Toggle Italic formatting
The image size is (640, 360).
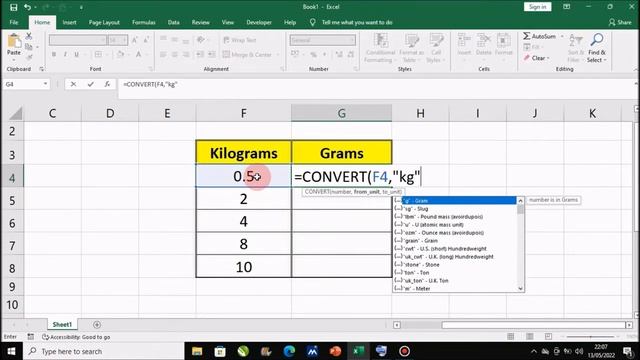tap(65, 54)
